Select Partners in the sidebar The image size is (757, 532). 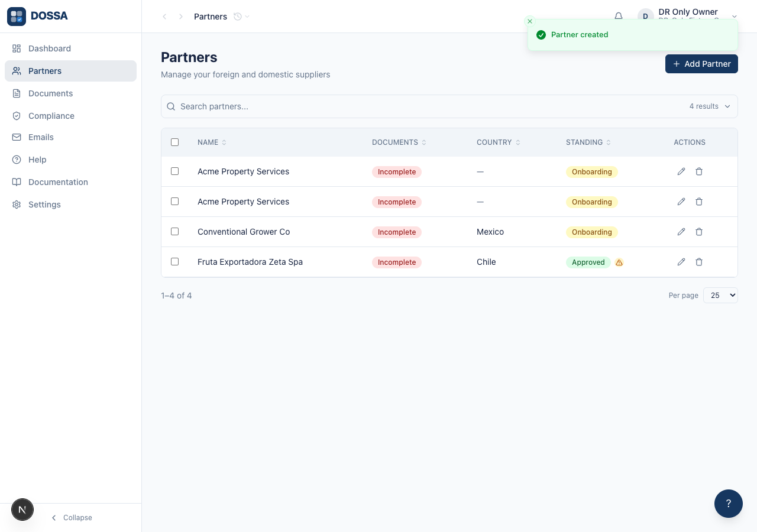(70, 71)
